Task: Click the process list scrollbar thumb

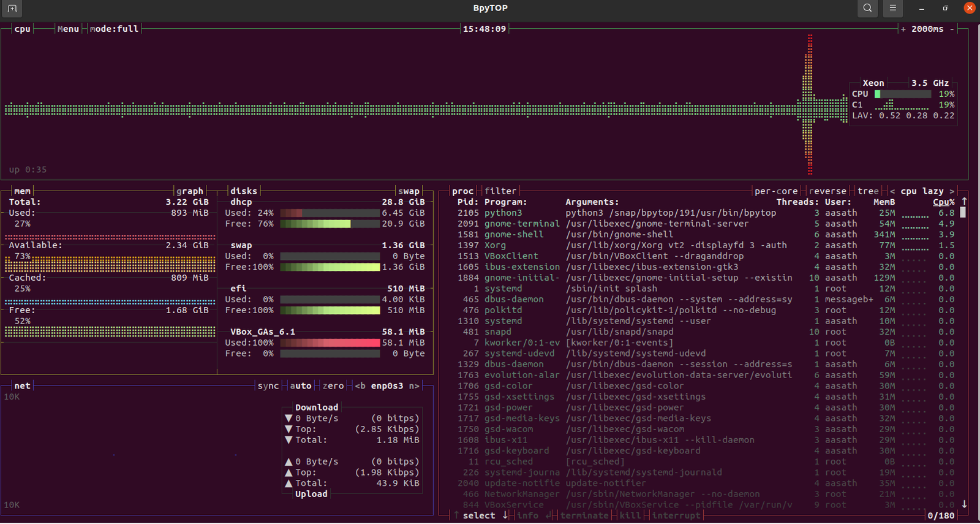Action: point(963,213)
